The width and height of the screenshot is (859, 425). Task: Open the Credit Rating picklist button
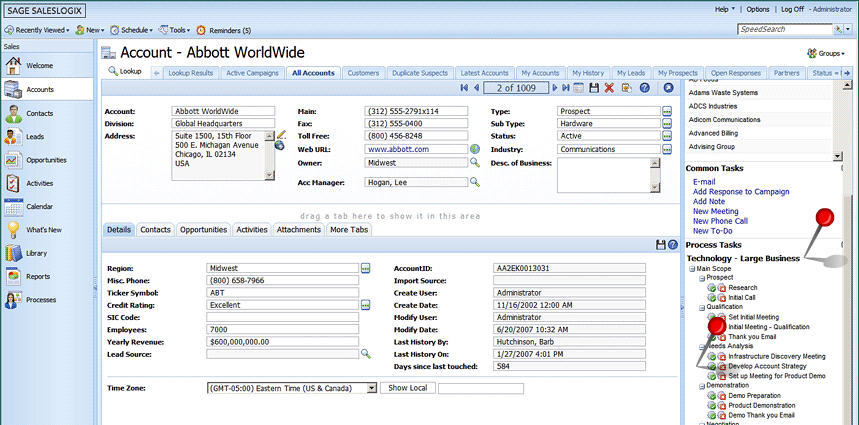pyautogui.click(x=365, y=305)
